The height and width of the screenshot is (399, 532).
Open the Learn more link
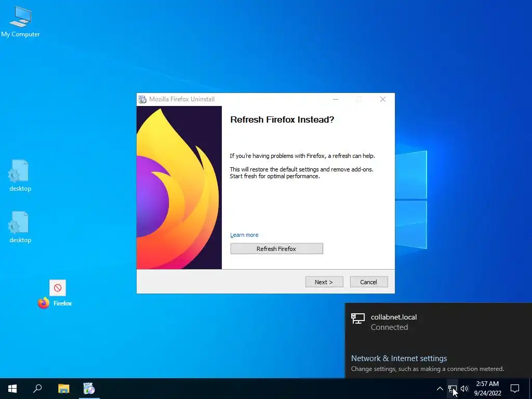244,235
